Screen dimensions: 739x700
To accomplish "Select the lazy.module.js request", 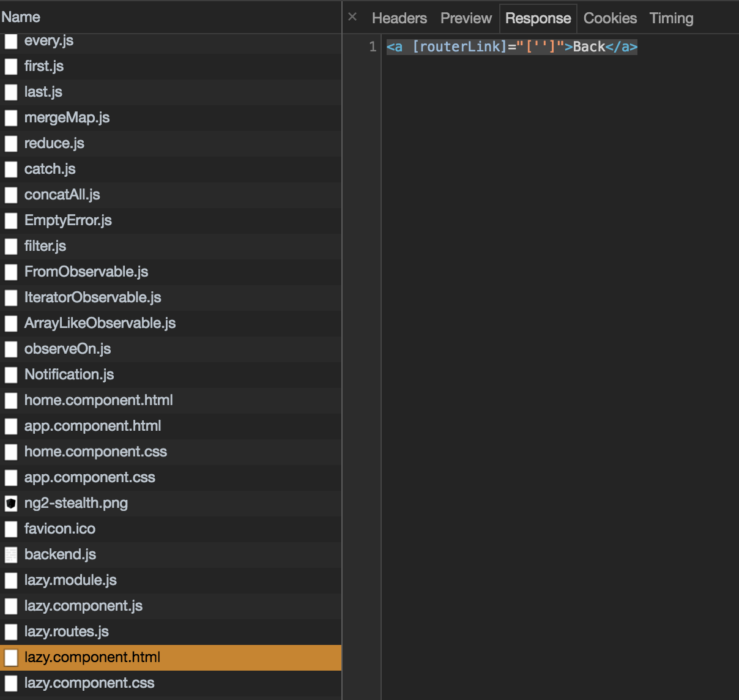I will click(x=171, y=580).
